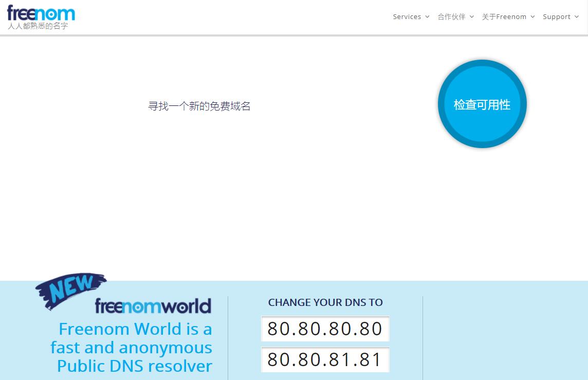This screenshot has height=380, width=588.
Task: Expand the Support dropdown chevron
Action: [577, 17]
